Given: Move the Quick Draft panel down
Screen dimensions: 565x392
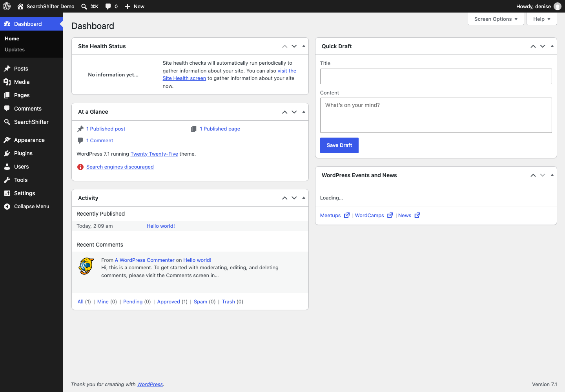Looking at the screenshot, I should pyautogui.click(x=543, y=46).
